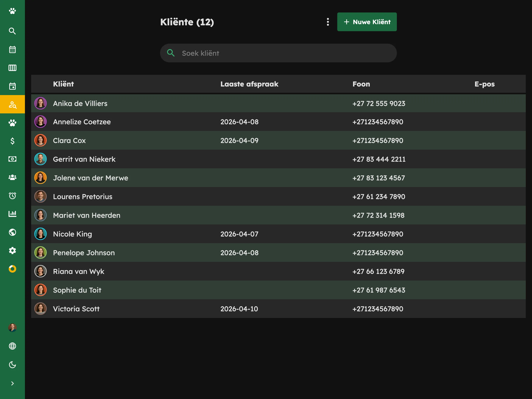Sort by the Foon column header
This screenshot has width=532, height=399.
coord(361,84)
